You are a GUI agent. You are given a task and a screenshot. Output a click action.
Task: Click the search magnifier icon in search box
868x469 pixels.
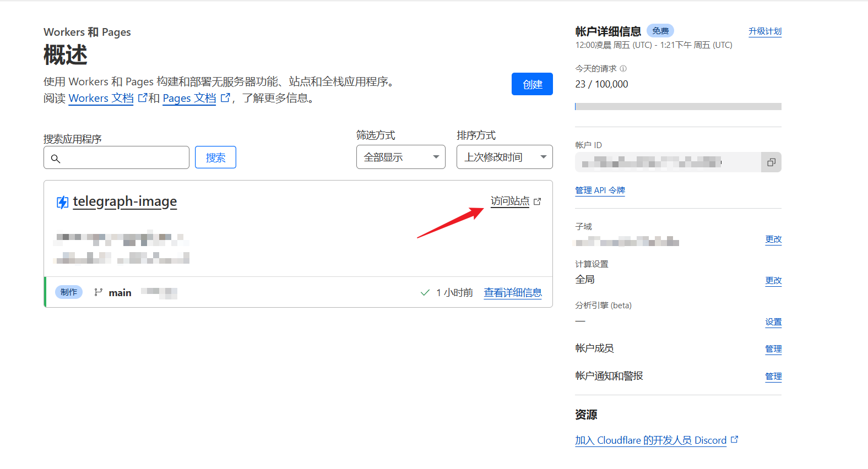tap(56, 159)
